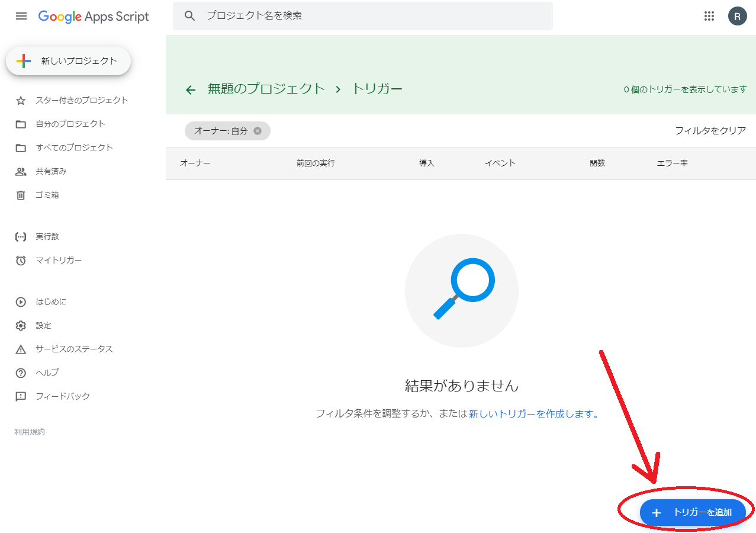Click the 関数 column header
The height and width of the screenshot is (533, 756).
coord(597,163)
